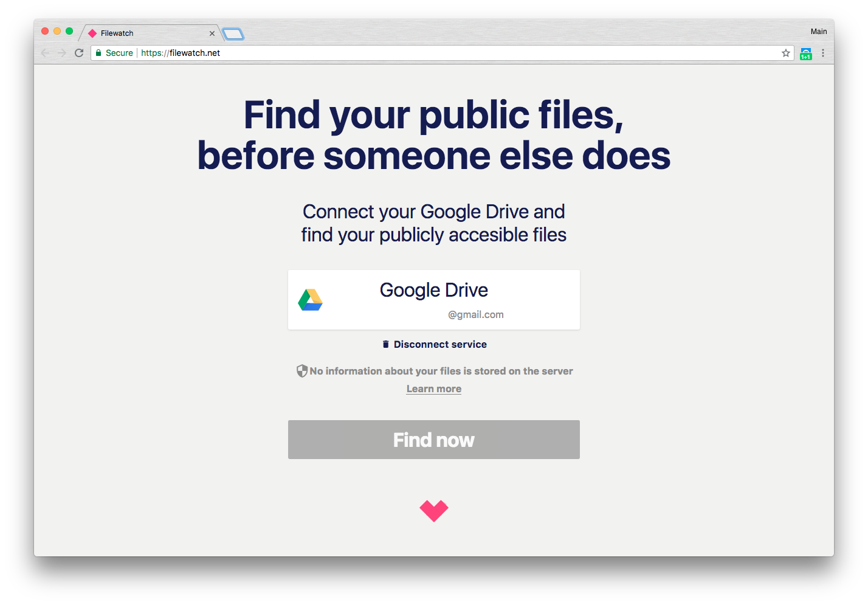Click the shield icon beside privacy notice
Screen dimensions: 868x605
301,371
